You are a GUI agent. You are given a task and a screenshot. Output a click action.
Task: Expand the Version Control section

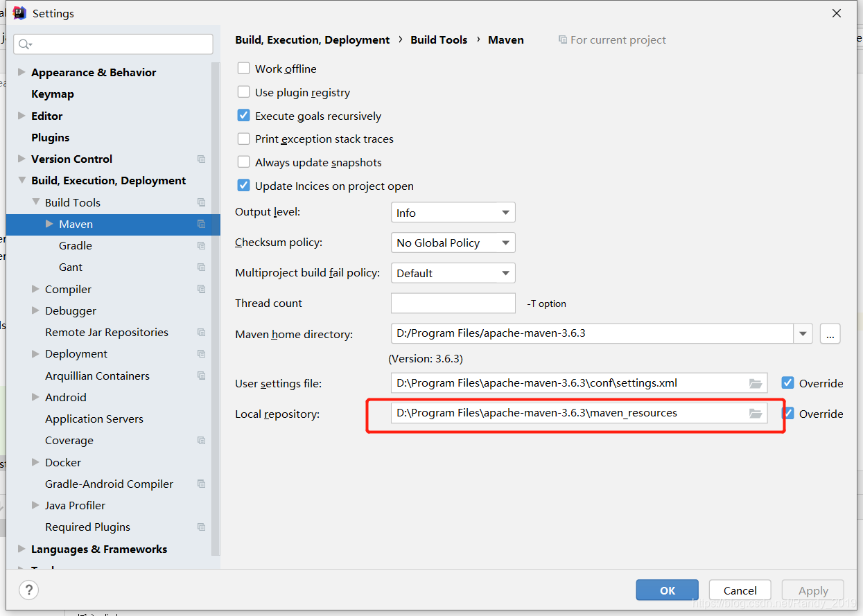pyautogui.click(x=21, y=159)
